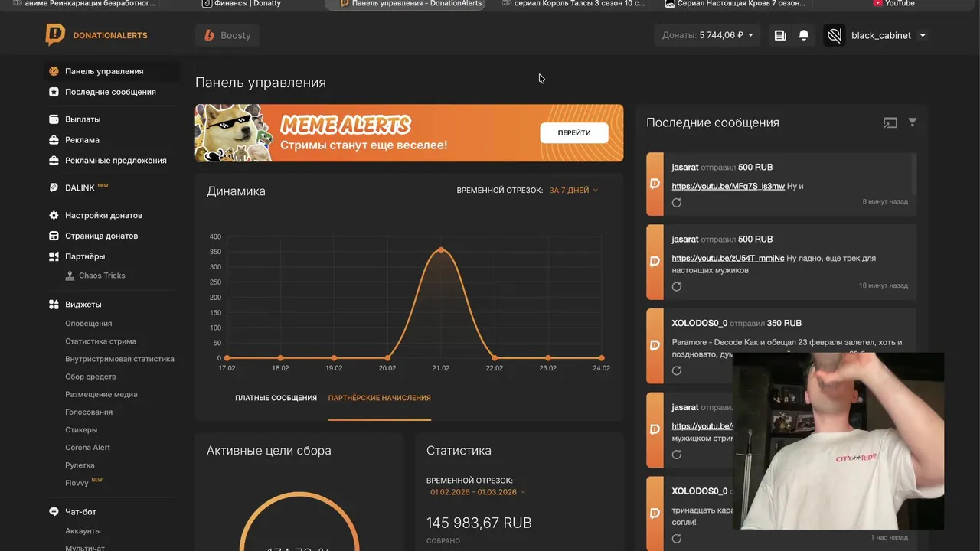
Task: Open Аккаунты under Чат-бот
Action: pyautogui.click(x=83, y=531)
